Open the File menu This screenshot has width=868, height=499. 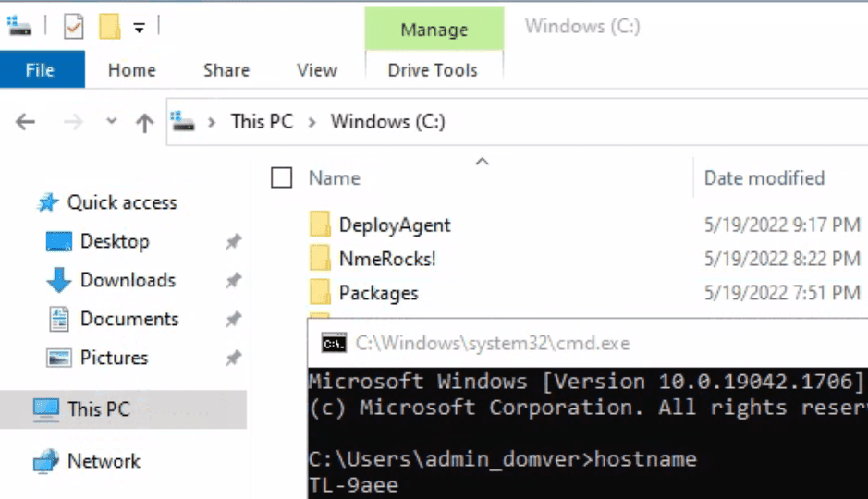pyautogui.click(x=41, y=70)
